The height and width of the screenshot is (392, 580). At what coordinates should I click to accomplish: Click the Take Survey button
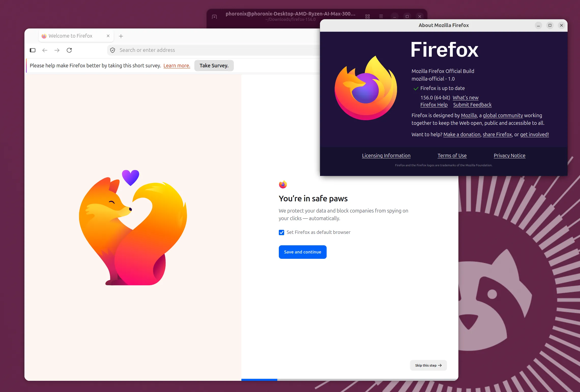tap(214, 66)
